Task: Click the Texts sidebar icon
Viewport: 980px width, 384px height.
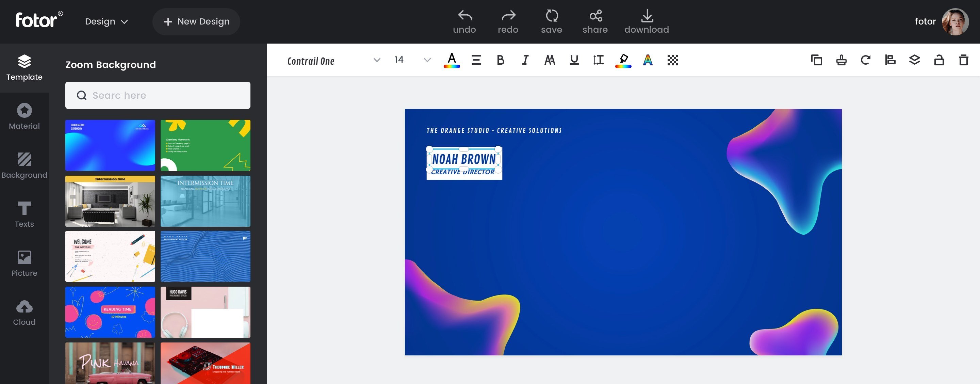Action: tap(24, 214)
